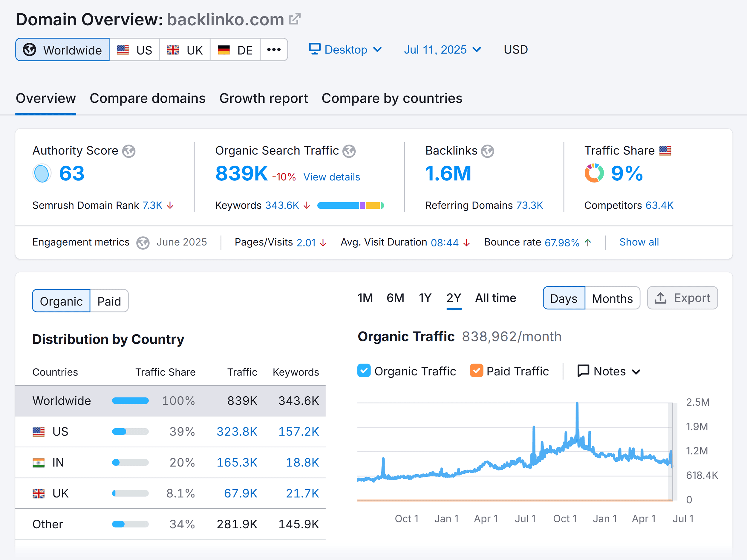The height and width of the screenshot is (560, 747).
Task: Open the Compare by countries tab
Action: pos(392,98)
